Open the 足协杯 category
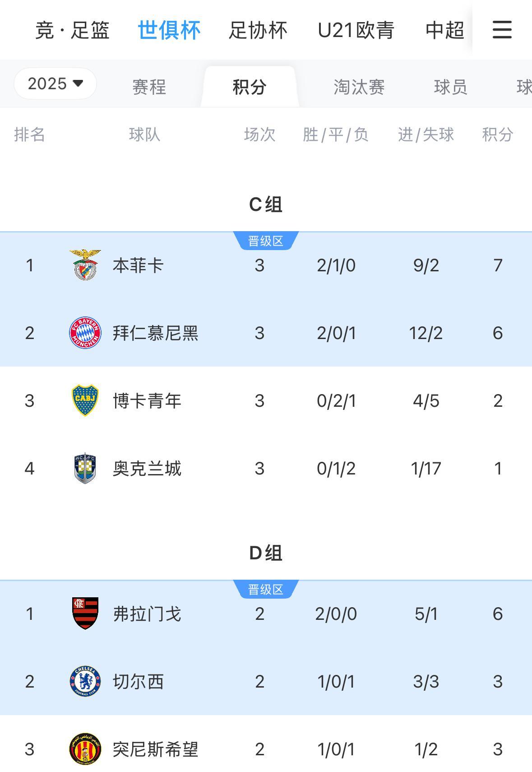The height and width of the screenshot is (772, 532). (x=258, y=30)
